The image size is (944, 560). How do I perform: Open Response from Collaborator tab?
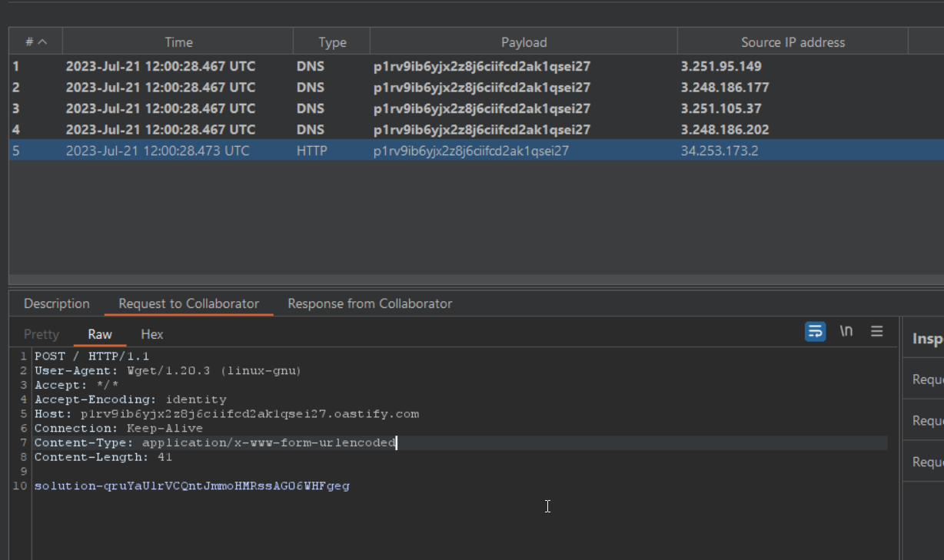(x=370, y=303)
